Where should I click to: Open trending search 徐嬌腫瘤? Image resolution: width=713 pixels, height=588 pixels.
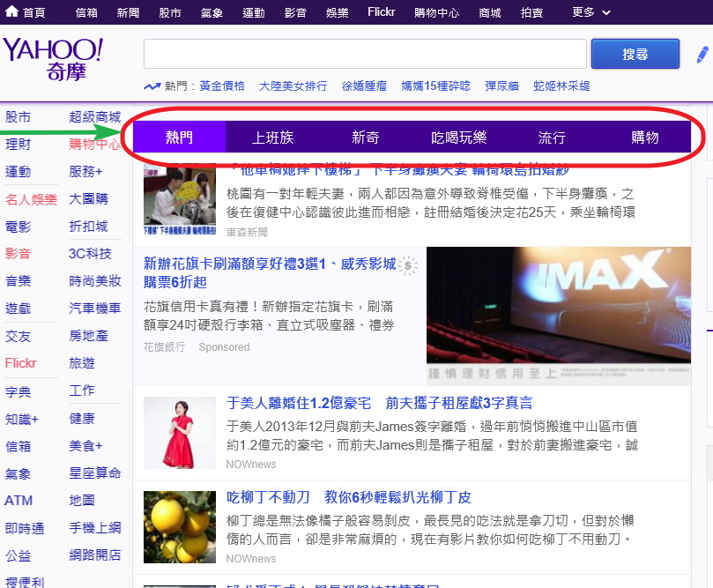click(x=364, y=86)
